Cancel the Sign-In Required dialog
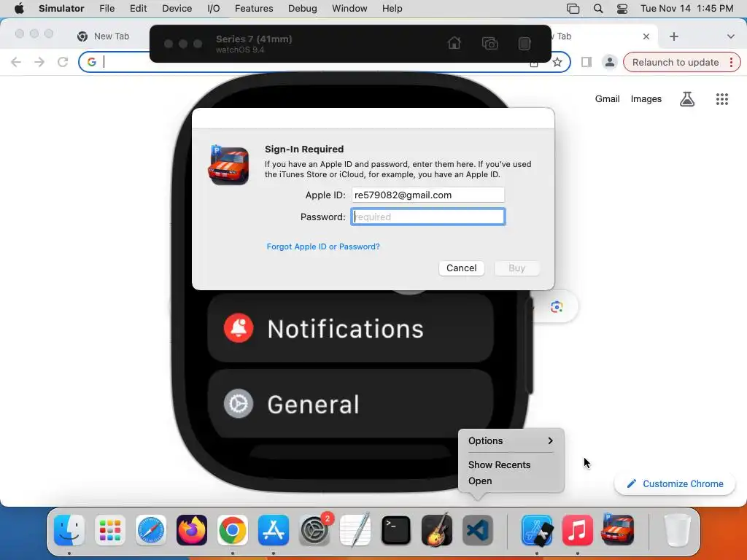The image size is (747, 560). coord(461,268)
